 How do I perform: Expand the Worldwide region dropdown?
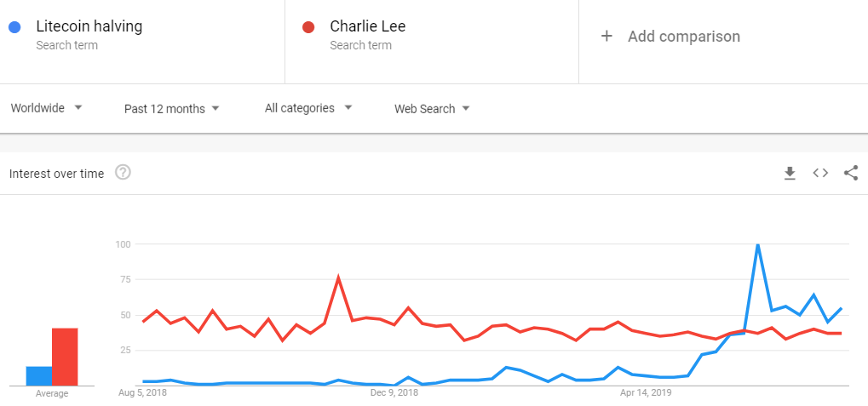coord(46,108)
